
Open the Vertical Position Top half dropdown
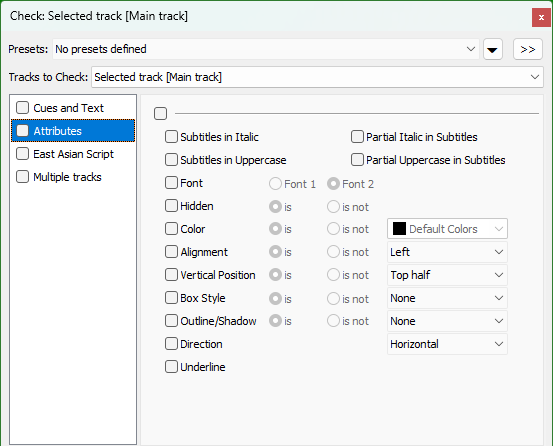point(447,275)
